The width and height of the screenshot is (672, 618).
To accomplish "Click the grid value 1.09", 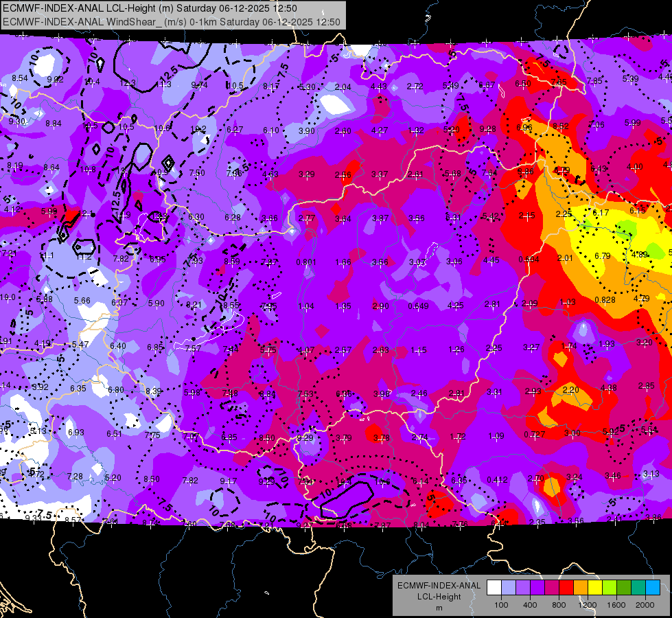I will point(496,436).
